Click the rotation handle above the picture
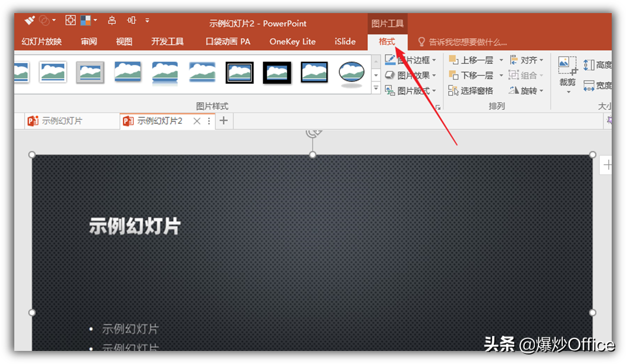The width and height of the screenshot is (626, 364). [313, 133]
